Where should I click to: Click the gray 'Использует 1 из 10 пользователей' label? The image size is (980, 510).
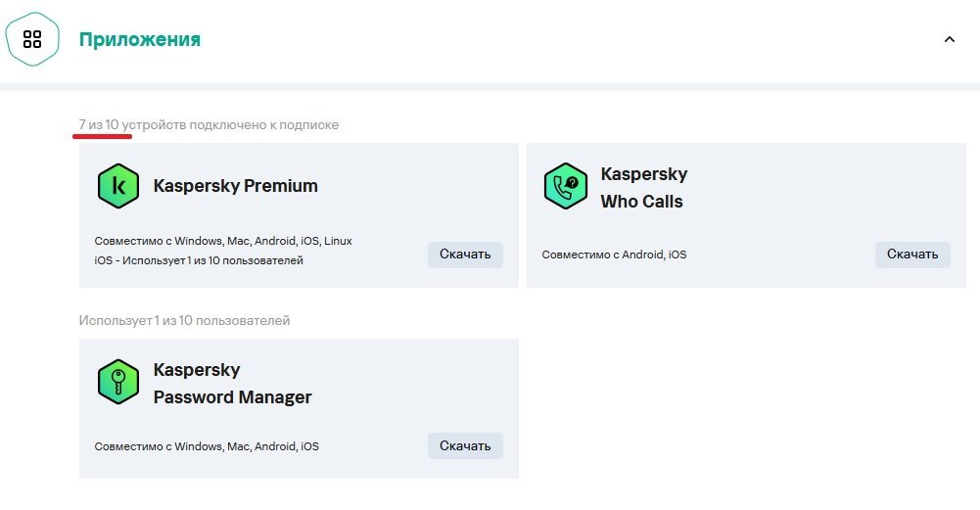184,321
